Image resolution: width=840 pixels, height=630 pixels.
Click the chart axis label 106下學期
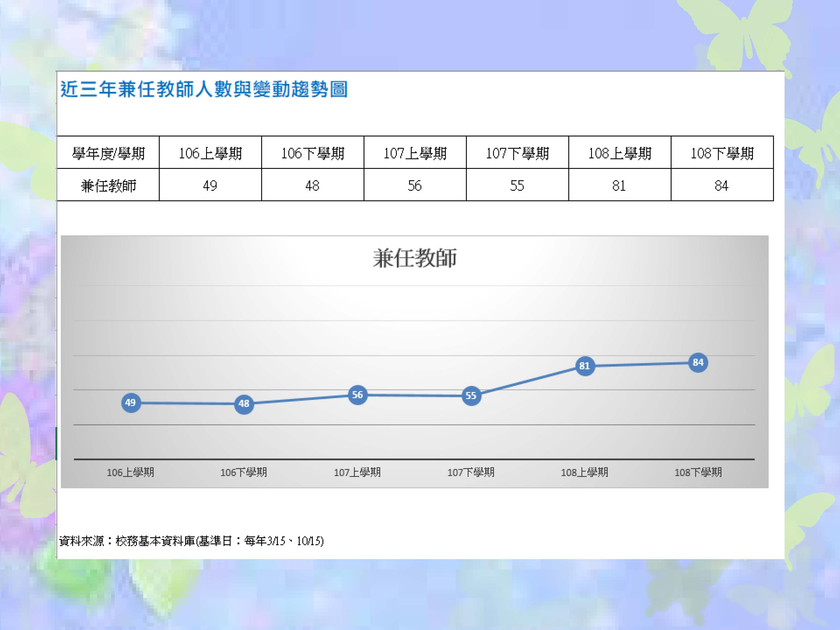tap(244, 472)
